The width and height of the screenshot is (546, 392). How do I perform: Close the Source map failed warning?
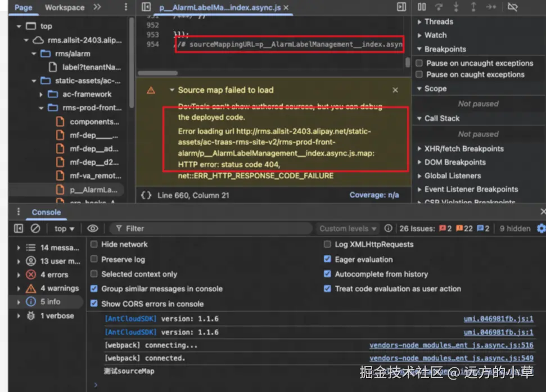[x=395, y=90]
